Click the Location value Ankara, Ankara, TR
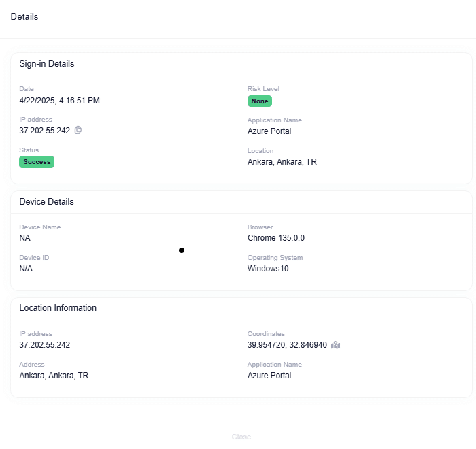This screenshot has height=449, width=476. [x=282, y=162]
